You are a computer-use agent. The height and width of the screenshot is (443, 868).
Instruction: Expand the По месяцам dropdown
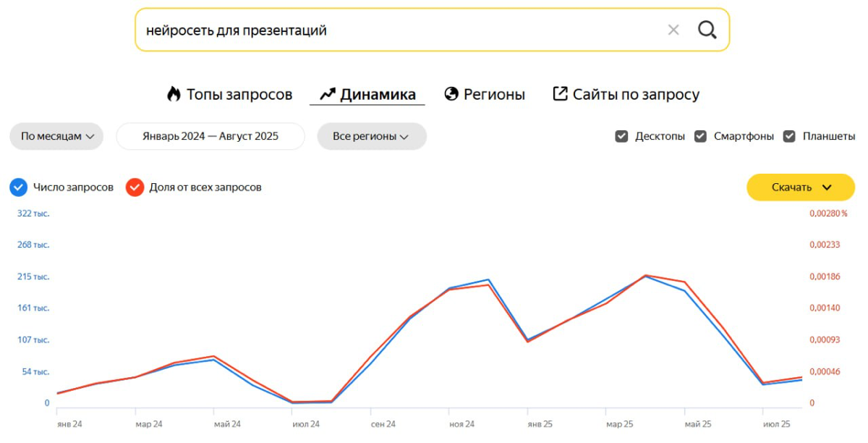click(57, 136)
